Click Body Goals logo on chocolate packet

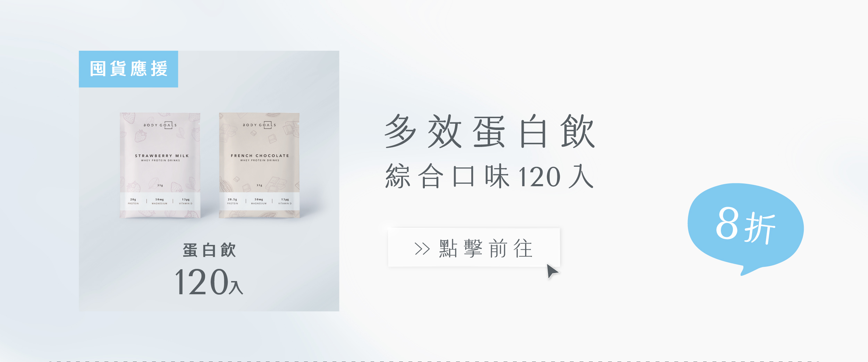pyautogui.click(x=260, y=125)
